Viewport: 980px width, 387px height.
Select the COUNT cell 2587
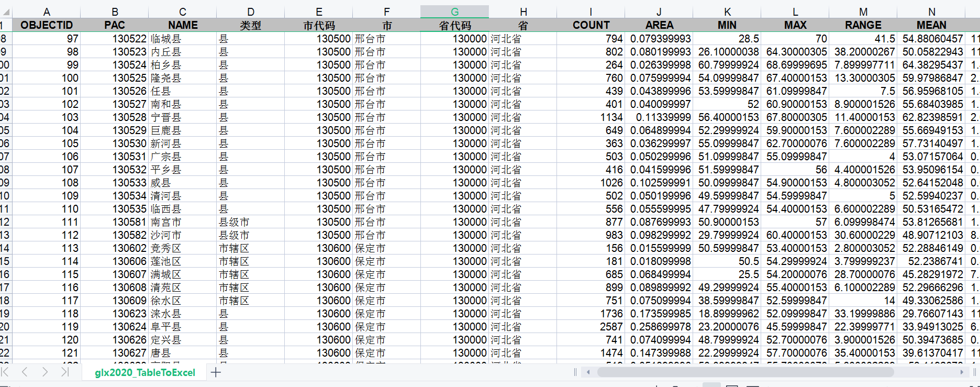[591, 327]
